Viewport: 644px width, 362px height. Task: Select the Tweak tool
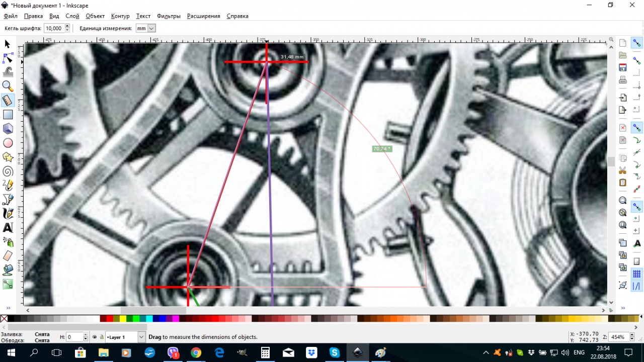(8, 72)
